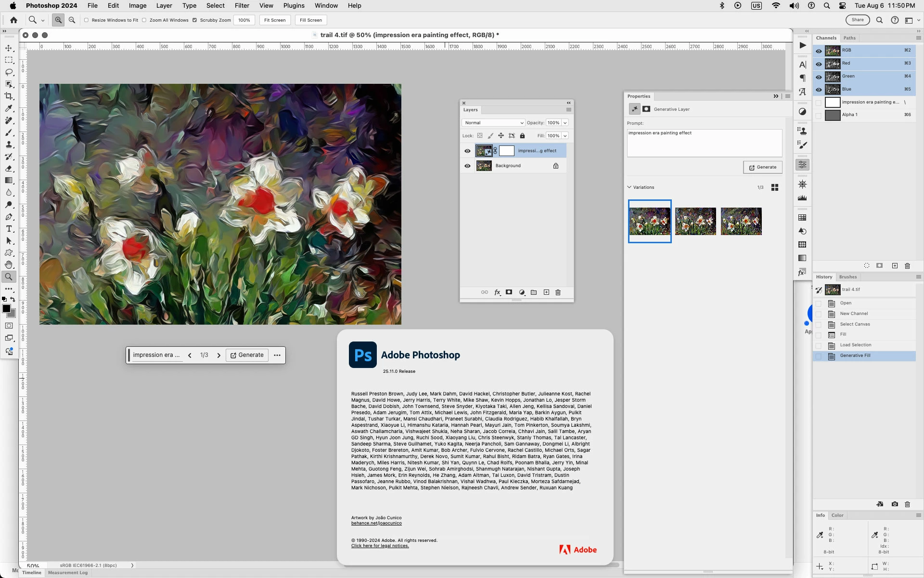Select the Lasso tool
This screenshot has width=924, height=578.
click(x=9, y=72)
